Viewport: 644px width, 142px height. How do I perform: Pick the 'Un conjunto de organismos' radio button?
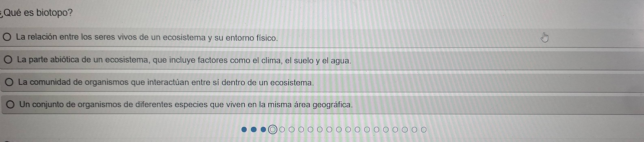tap(10, 105)
